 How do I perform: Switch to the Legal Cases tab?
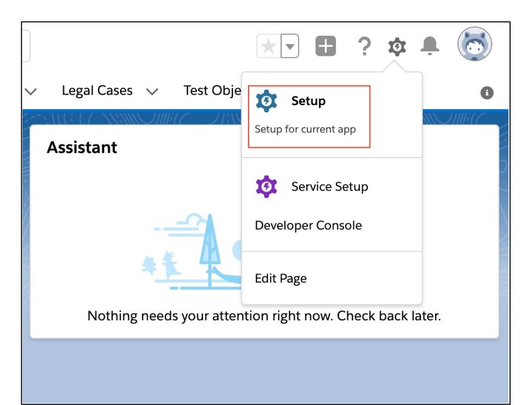[x=99, y=90]
